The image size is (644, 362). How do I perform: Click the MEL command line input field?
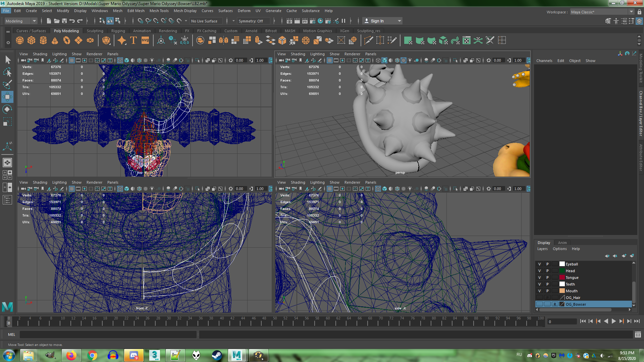(108, 335)
